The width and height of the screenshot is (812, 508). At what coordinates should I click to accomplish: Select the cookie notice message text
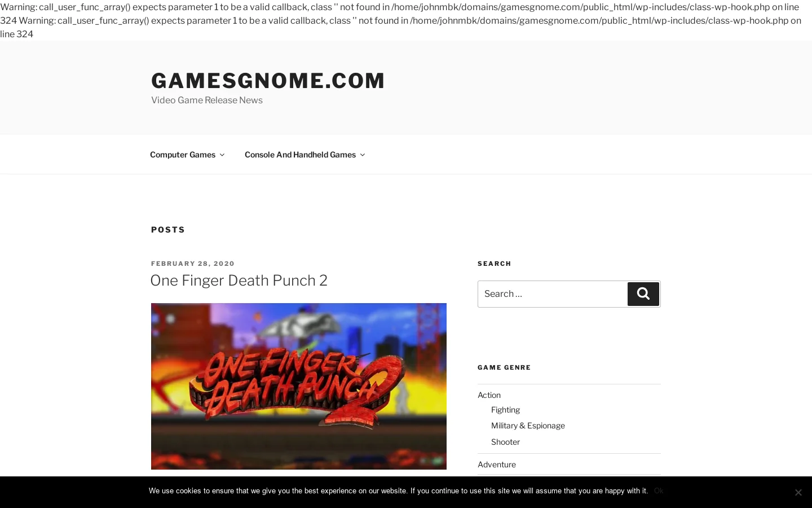pos(398,491)
